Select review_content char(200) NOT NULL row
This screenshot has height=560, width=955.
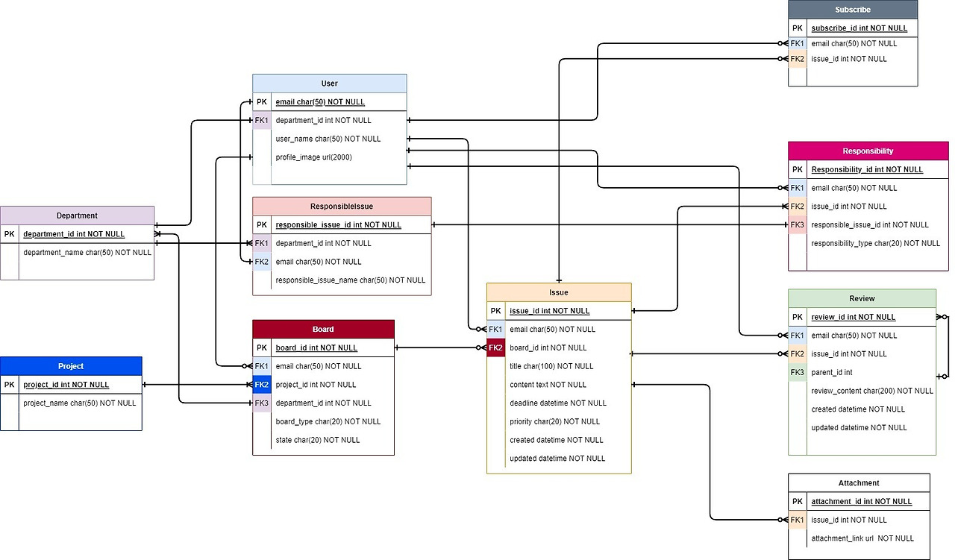point(862,391)
